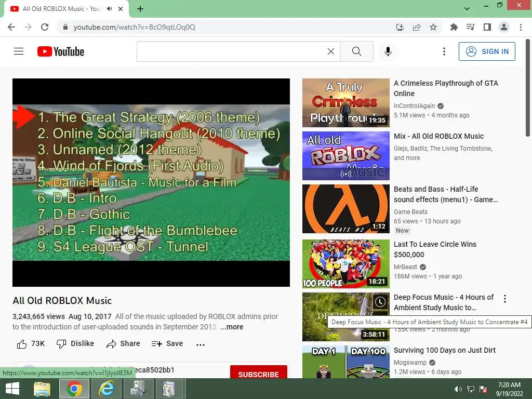The image size is (532, 399).
Task: Open Mix - All Old ROBLOX Music title
Action: pyautogui.click(x=438, y=136)
